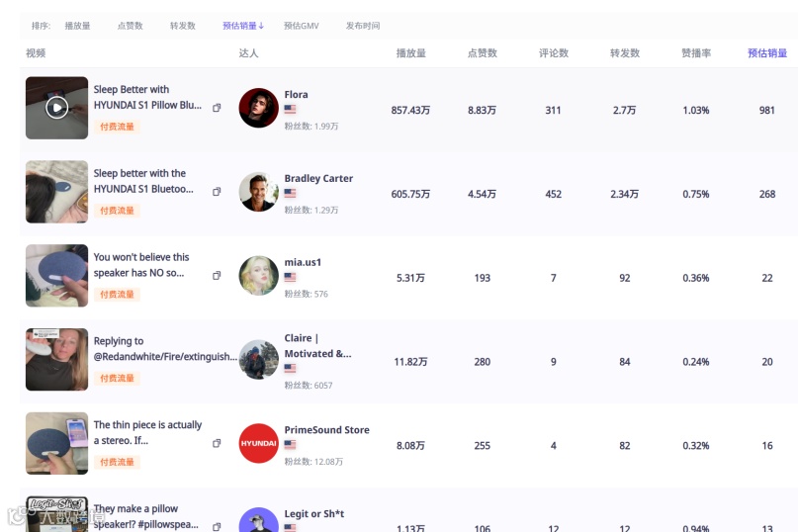The width and height of the screenshot is (798, 532).
Task: Click the 评论数 column header
Action: pos(553,53)
